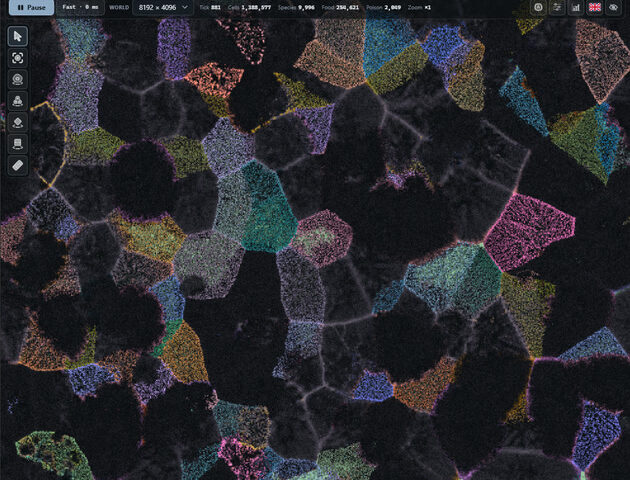The image size is (630, 480).
Task: Choose the clustered cells placement tool
Action: (x=17, y=101)
